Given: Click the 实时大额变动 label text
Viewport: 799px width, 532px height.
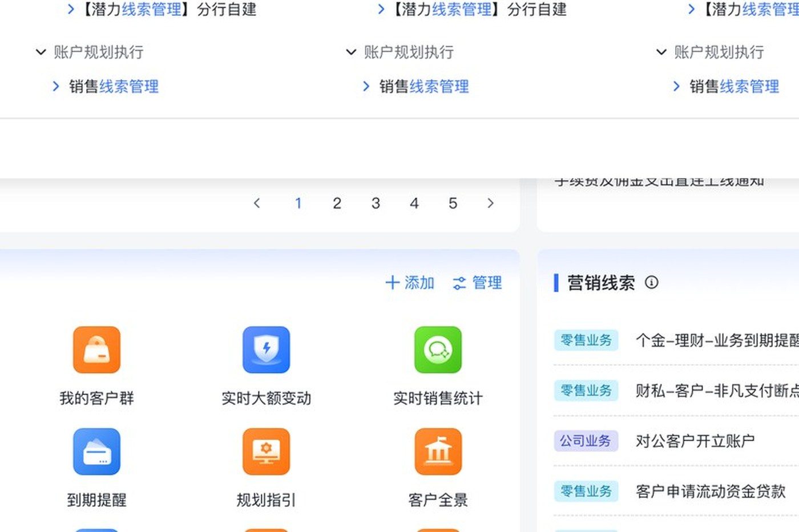Looking at the screenshot, I should (x=266, y=398).
